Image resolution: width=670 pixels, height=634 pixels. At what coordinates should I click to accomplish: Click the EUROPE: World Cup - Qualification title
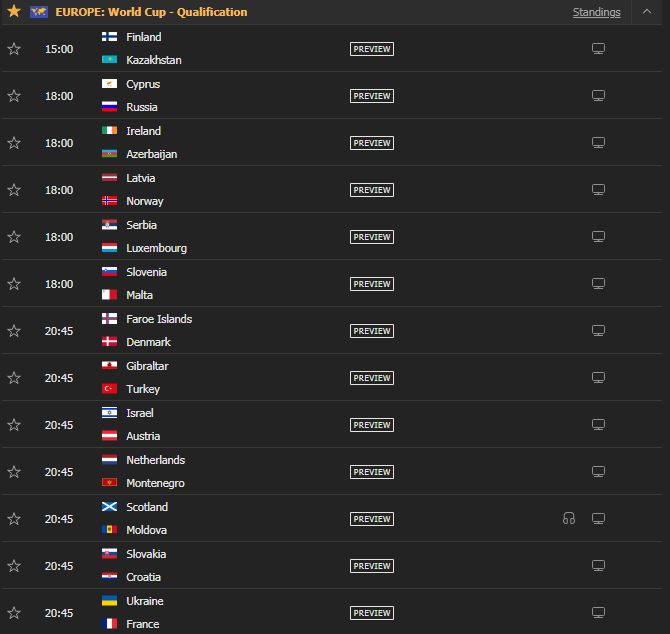coord(151,12)
